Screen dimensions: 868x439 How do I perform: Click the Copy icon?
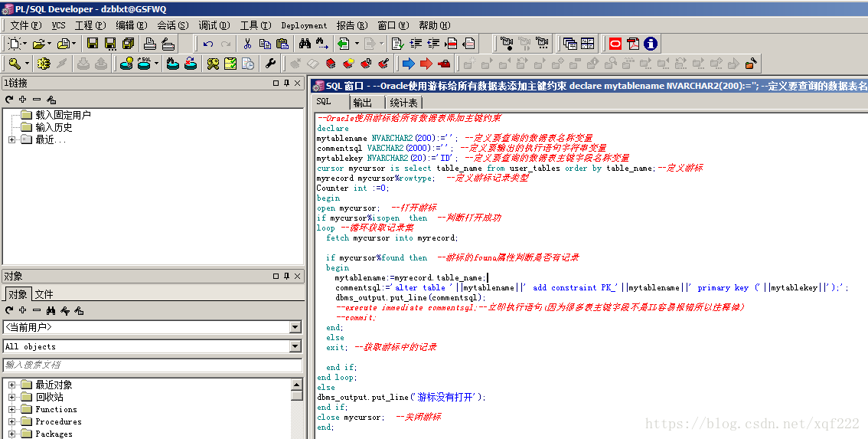pyautogui.click(x=265, y=43)
